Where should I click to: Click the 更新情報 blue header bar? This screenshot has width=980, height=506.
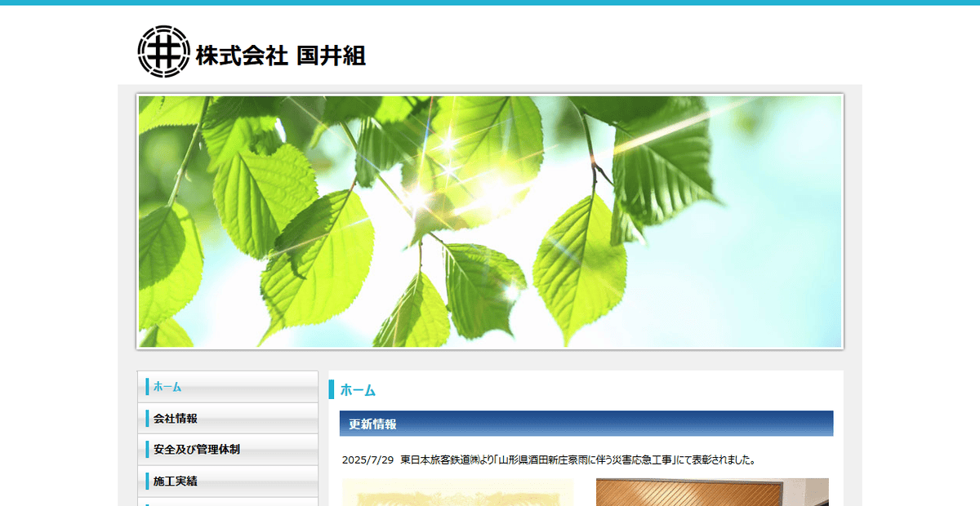click(x=584, y=423)
